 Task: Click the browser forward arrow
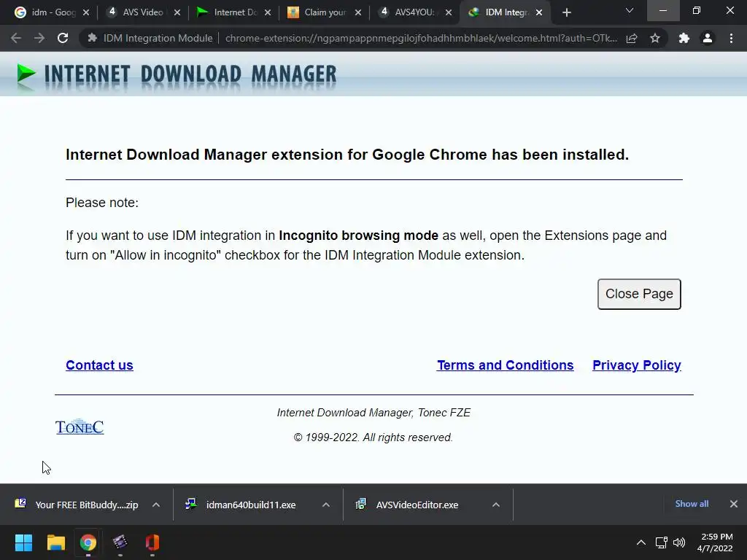[x=39, y=38]
